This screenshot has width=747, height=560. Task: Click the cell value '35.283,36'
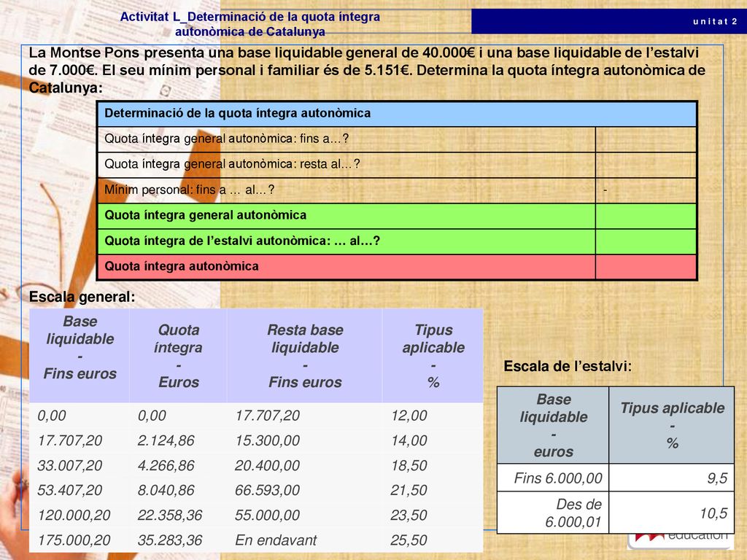[169, 540]
